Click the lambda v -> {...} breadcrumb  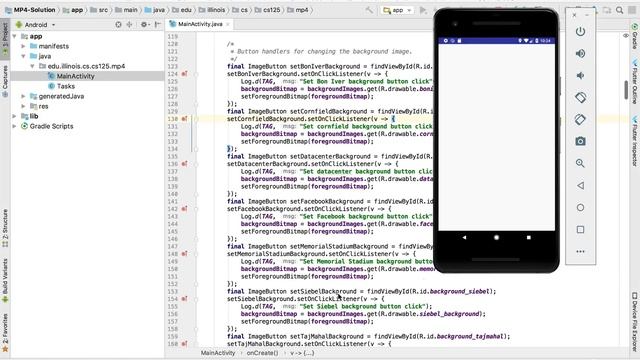point(302,353)
